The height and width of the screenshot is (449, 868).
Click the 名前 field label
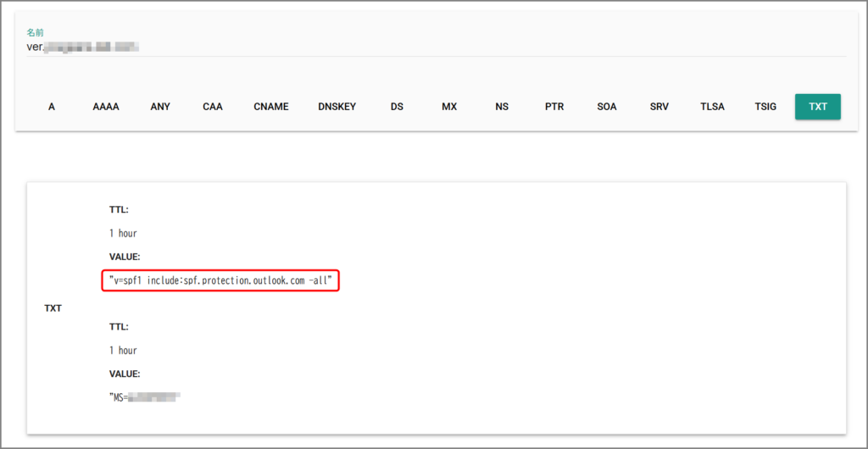point(35,32)
